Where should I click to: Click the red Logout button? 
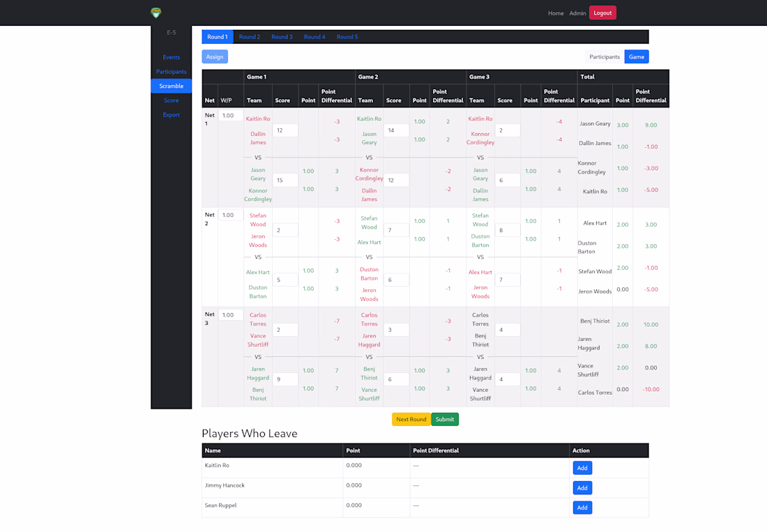click(x=602, y=13)
